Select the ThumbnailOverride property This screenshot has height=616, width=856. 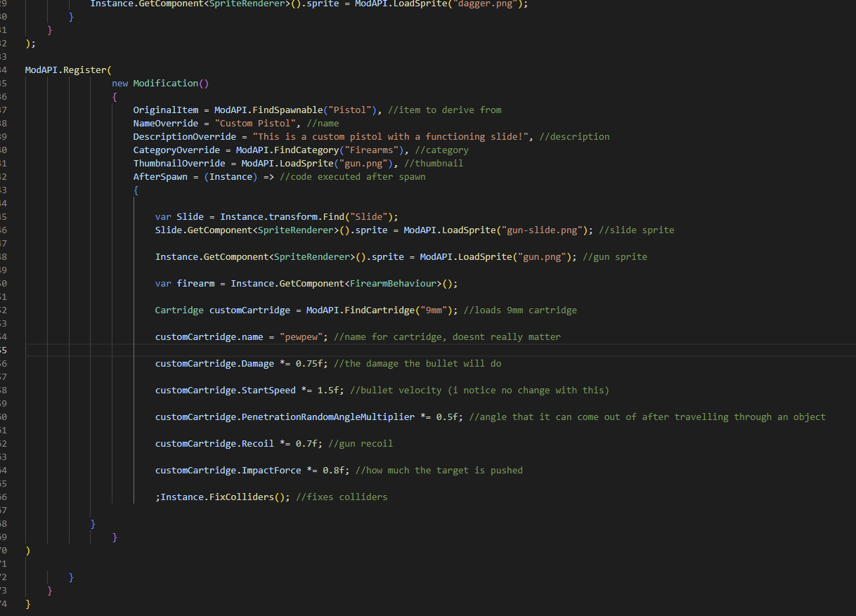tap(179, 163)
